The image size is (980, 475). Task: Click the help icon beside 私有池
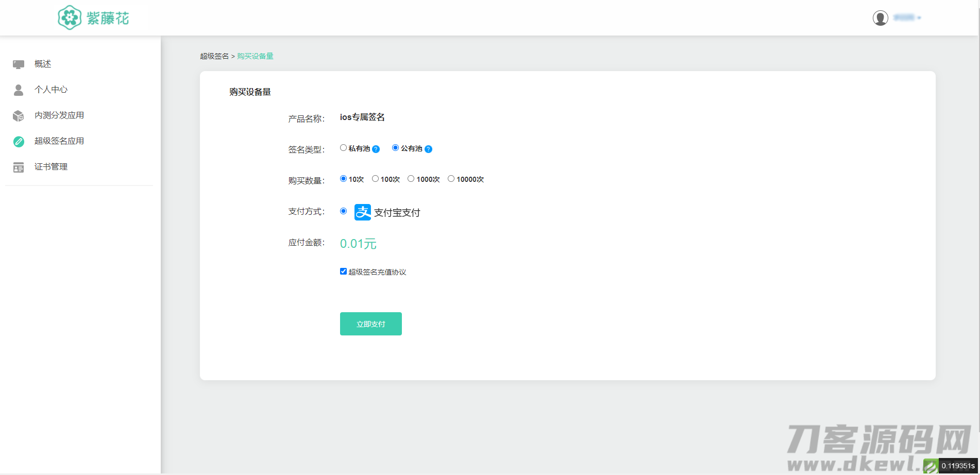coord(376,149)
